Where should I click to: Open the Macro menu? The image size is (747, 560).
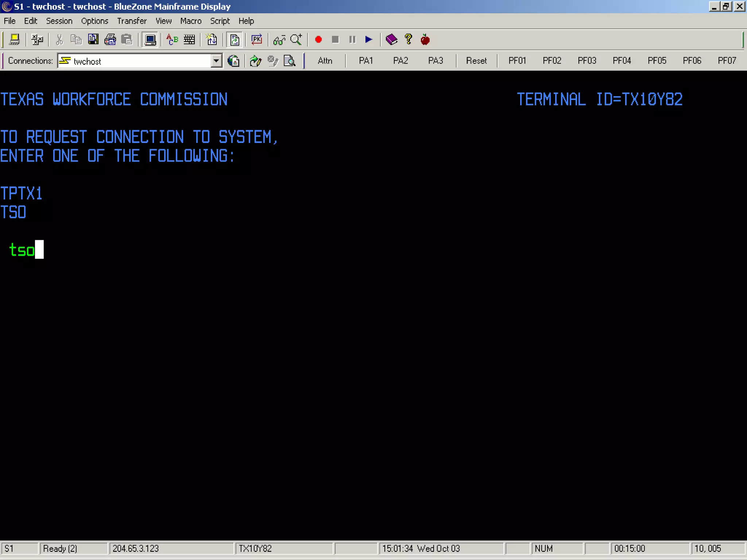pos(191,21)
